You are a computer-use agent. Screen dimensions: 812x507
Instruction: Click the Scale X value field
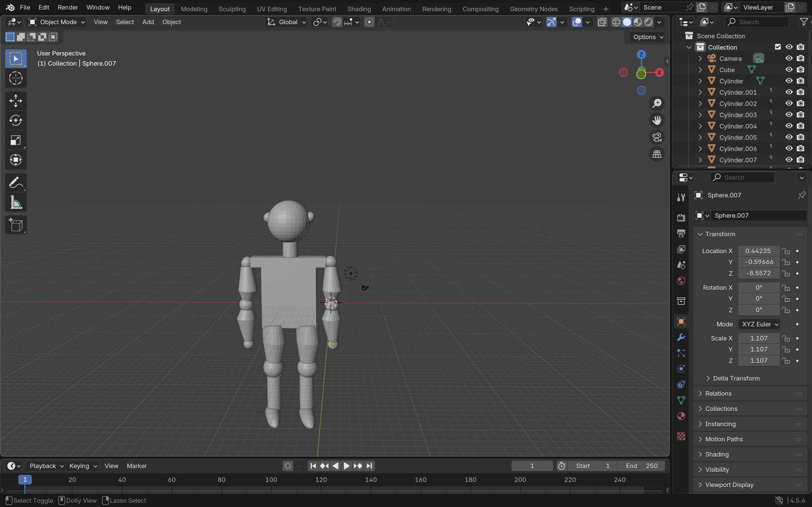click(758, 338)
